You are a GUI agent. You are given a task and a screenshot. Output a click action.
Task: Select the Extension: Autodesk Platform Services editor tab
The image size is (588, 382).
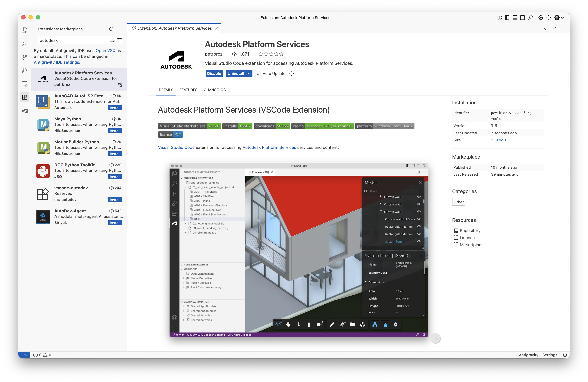[174, 28]
